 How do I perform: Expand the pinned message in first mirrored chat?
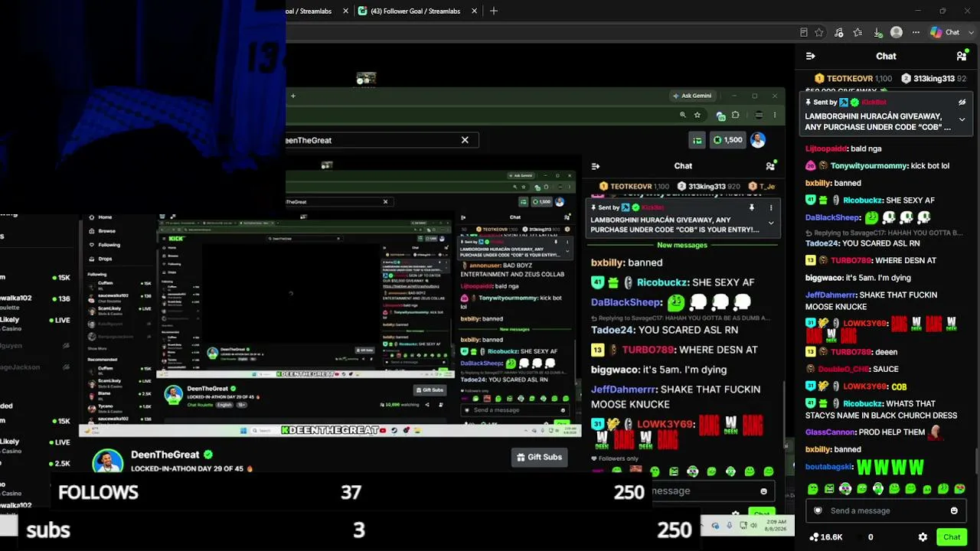click(x=771, y=223)
